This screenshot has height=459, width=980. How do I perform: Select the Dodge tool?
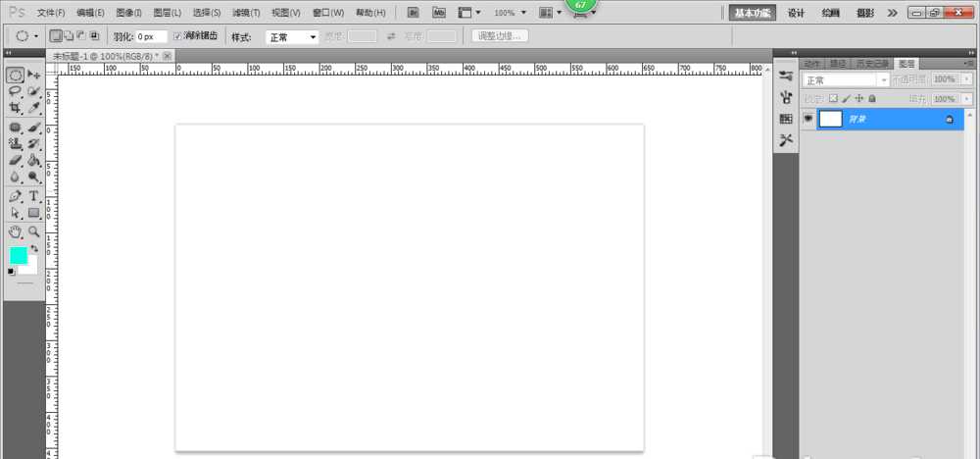pos(33,177)
